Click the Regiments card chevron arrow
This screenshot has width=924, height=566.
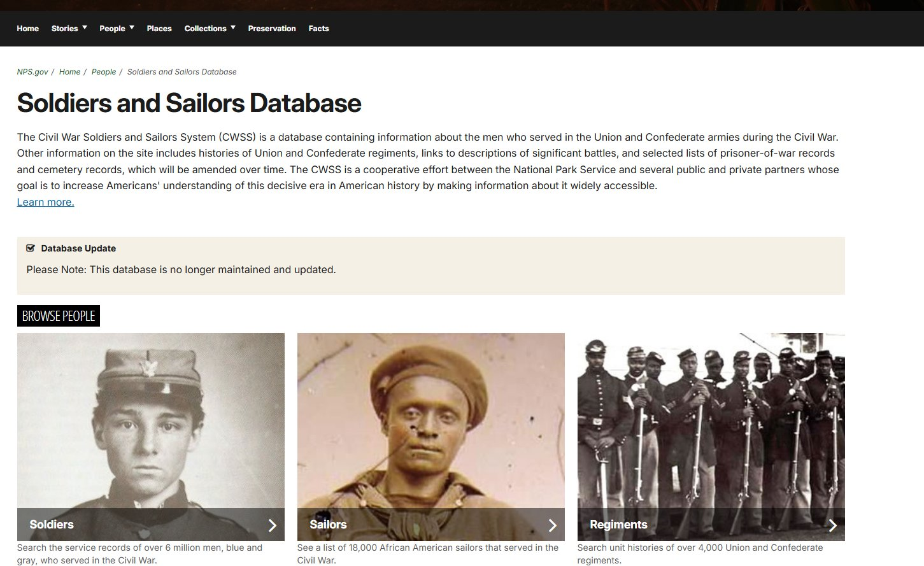[832, 525]
